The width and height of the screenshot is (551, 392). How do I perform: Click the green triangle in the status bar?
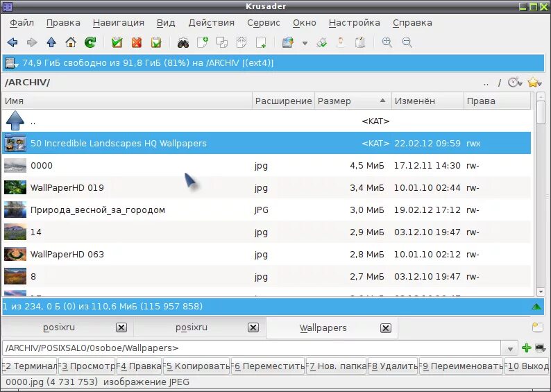[x=536, y=307]
